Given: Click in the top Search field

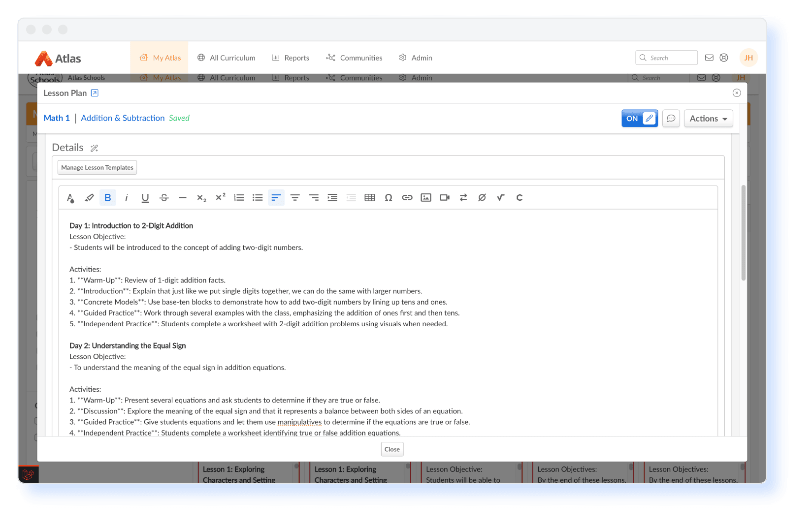Looking at the screenshot, I should 671,58.
